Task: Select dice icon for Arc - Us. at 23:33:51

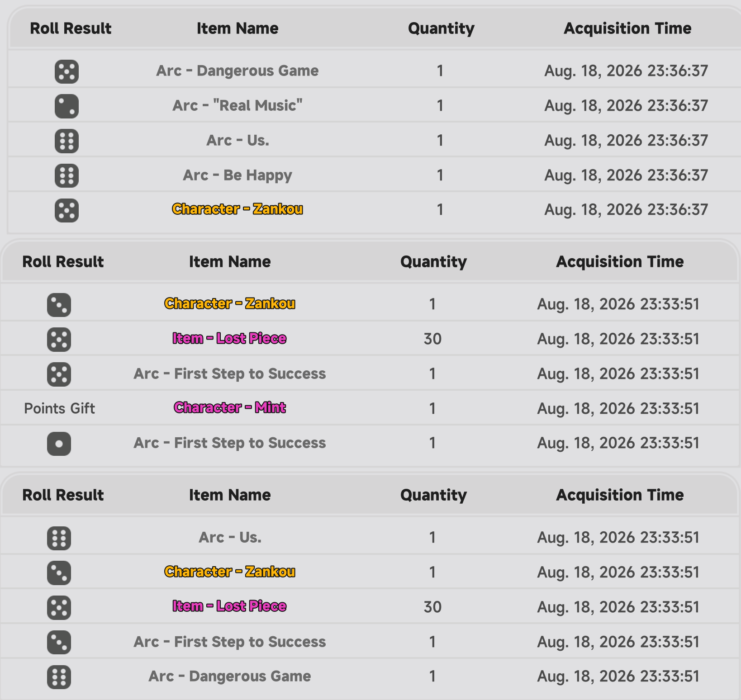Action: [59, 538]
